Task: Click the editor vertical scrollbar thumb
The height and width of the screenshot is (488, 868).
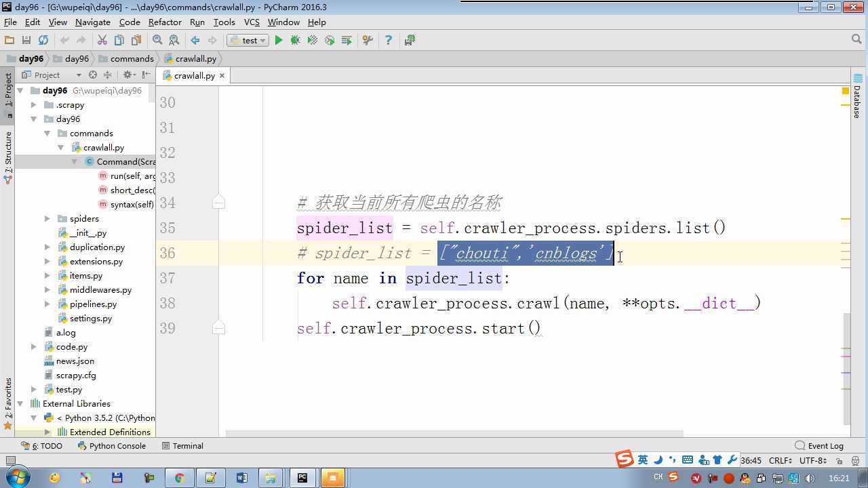Action: point(848,368)
